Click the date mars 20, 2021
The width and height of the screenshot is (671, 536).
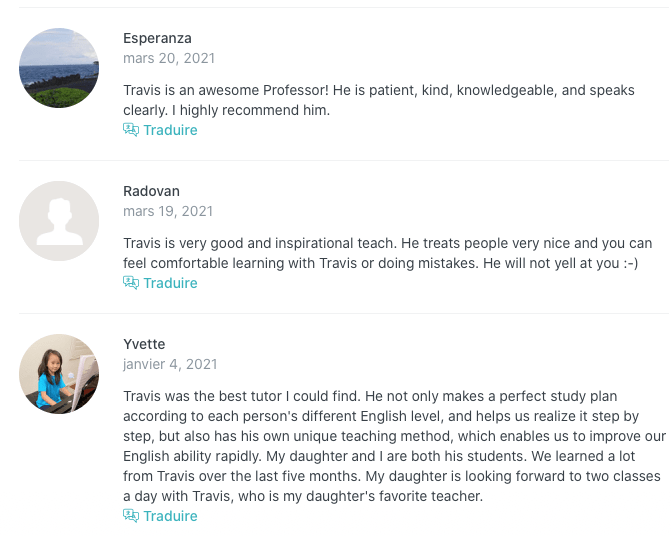[x=168, y=58]
